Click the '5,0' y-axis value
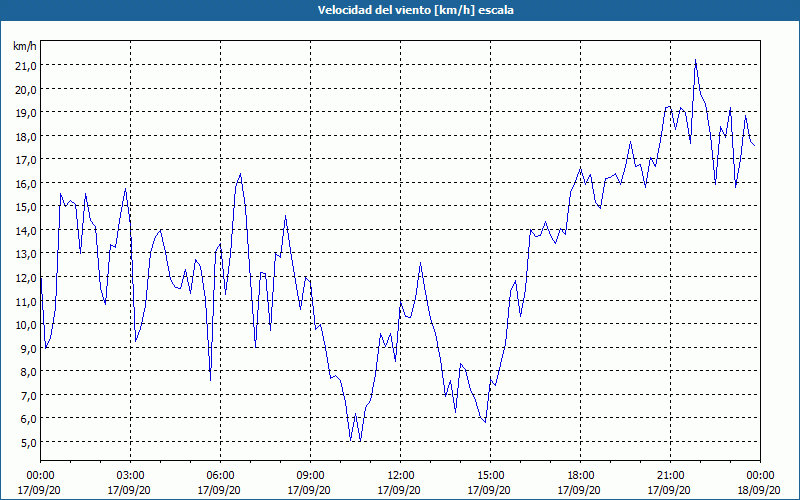Image resolution: width=800 pixels, height=500 pixels. (x=28, y=442)
